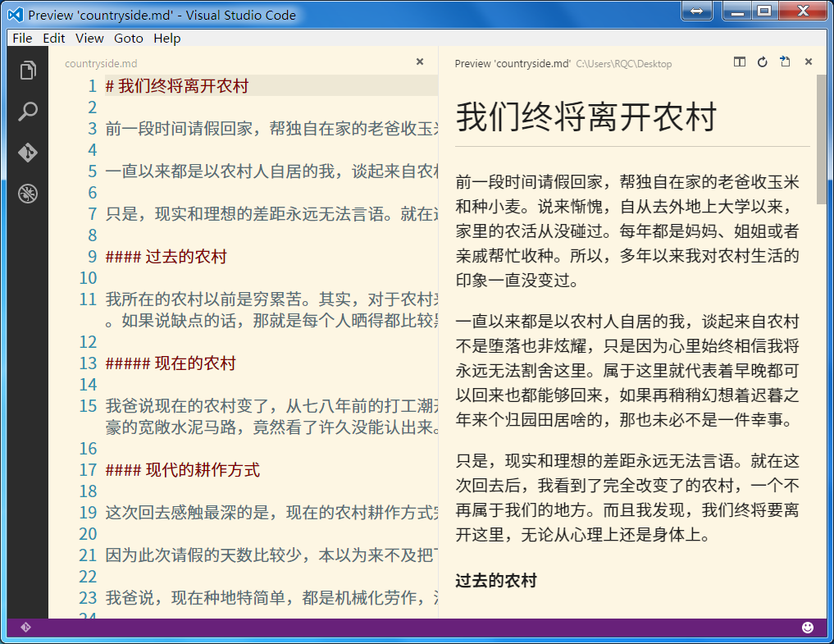Select the Preview 'countryside.md' tab title
The height and width of the screenshot is (644, 834).
pyautogui.click(x=513, y=64)
